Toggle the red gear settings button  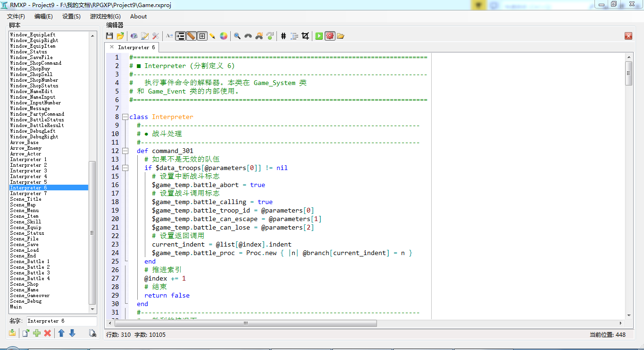[330, 36]
